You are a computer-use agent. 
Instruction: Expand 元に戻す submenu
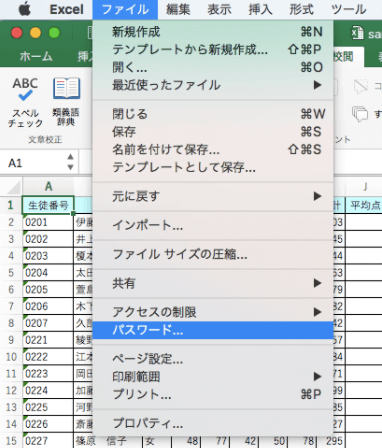213,196
